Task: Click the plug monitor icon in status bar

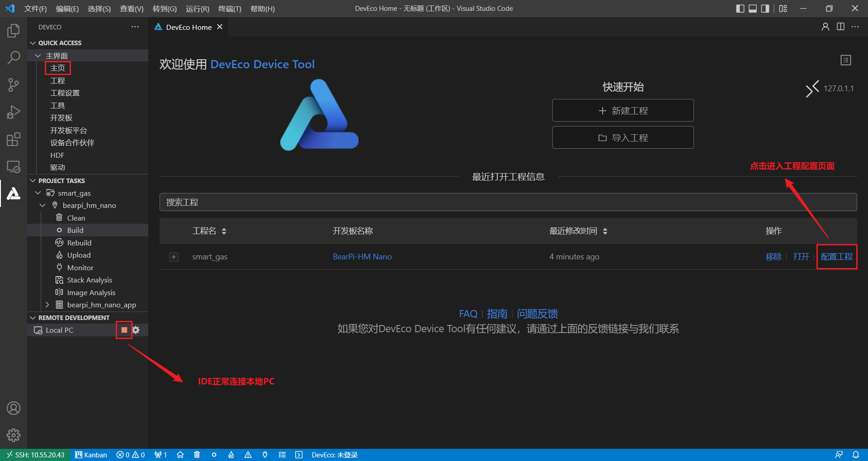Action: click(265, 455)
